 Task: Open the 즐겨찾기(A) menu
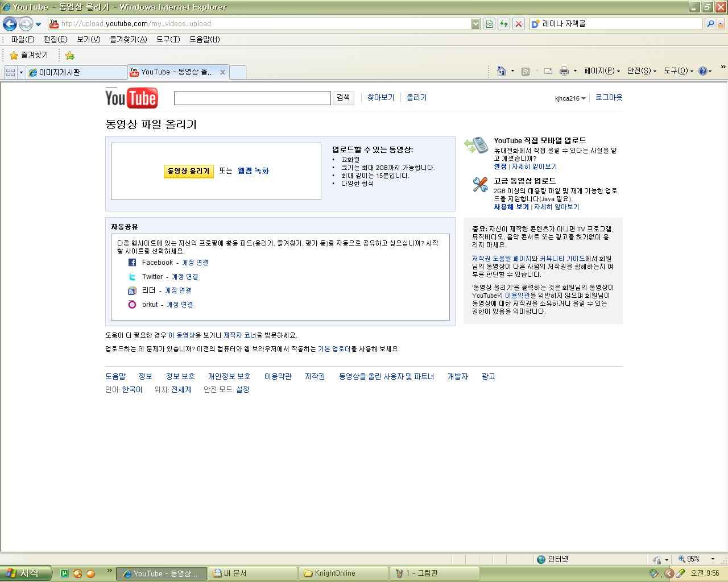point(129,39)
